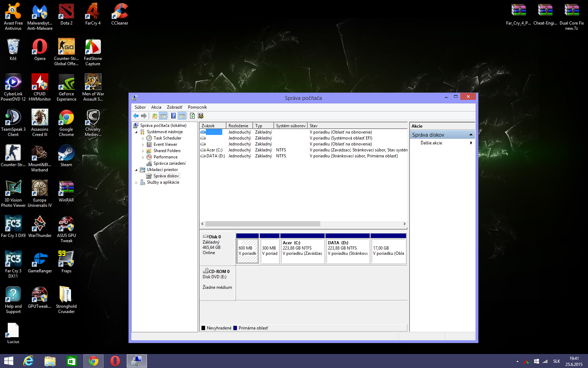The image size is (588, 368).
Task: Click the horizontal scrollbar right arrow
Action: tap(404, 224)
